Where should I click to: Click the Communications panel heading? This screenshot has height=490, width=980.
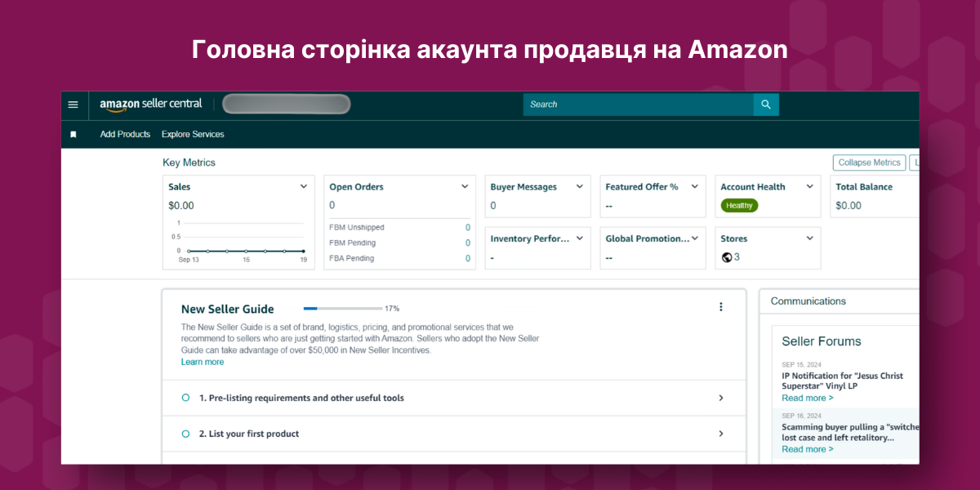click(808, 301)
